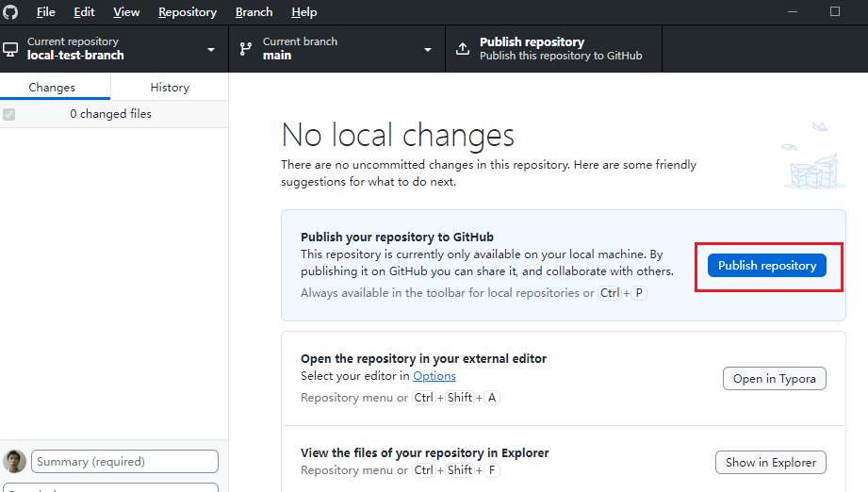868x492 pixels.
Task: Click 'View the files of your repository in Explorer' heading
Action: coord(425,452)
